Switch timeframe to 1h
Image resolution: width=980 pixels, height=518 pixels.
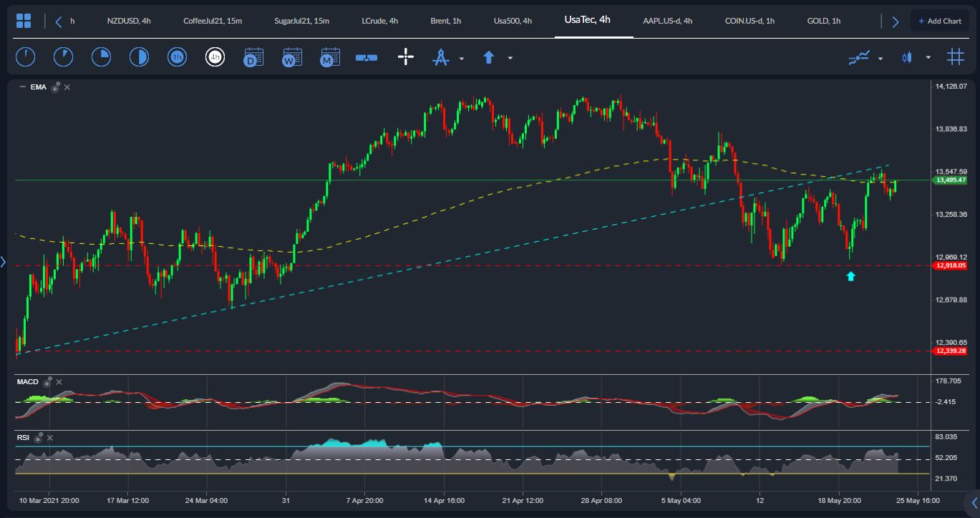point(177,57)
